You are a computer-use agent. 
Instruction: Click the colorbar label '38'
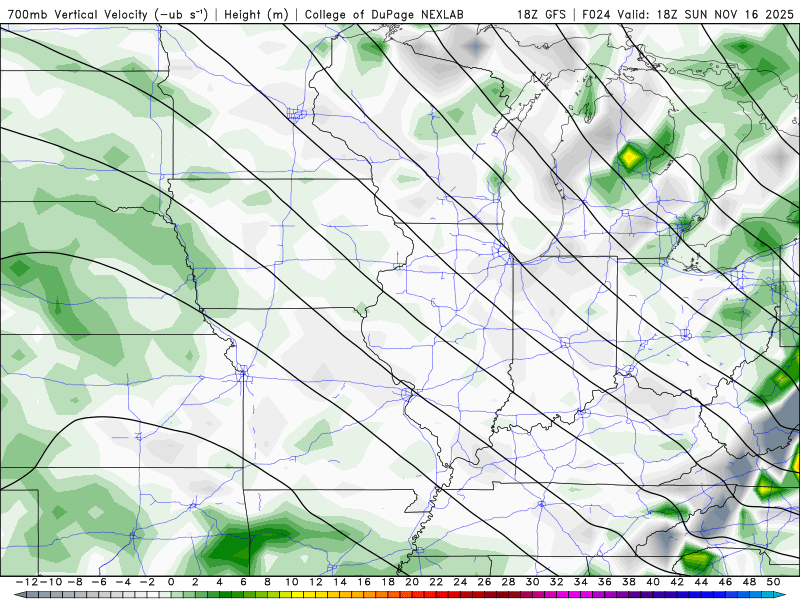629,582
